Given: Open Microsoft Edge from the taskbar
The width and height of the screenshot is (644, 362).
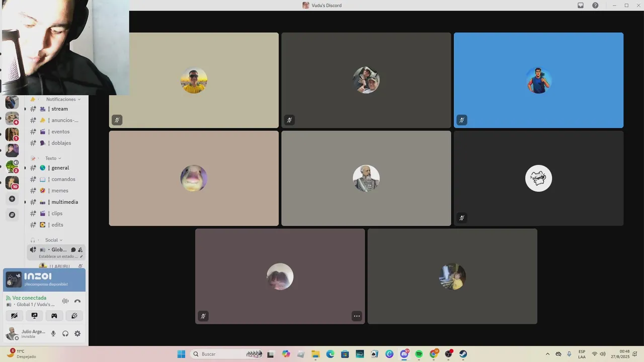Looking at the screenshot, I should click(330, 354).
